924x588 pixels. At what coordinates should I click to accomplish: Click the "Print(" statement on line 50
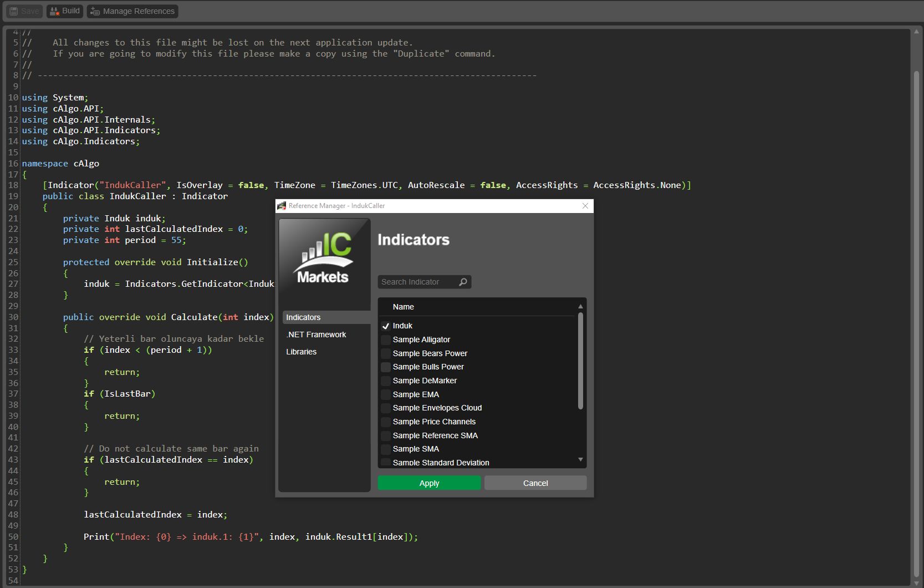251,537
